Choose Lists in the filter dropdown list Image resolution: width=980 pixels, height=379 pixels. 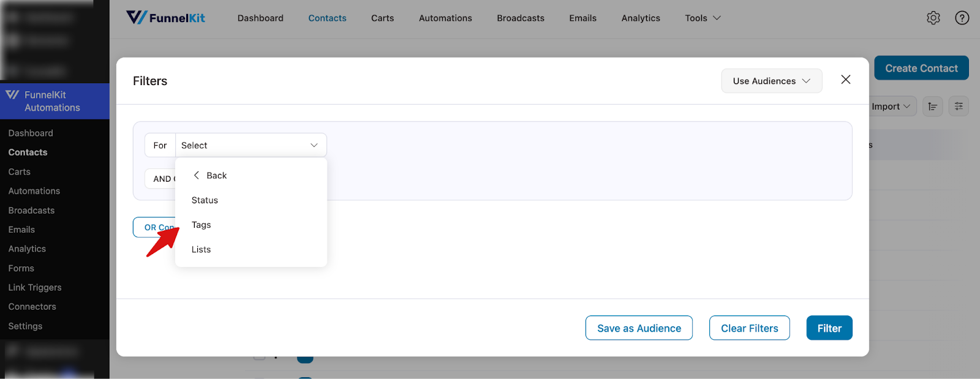click(201, 249)
